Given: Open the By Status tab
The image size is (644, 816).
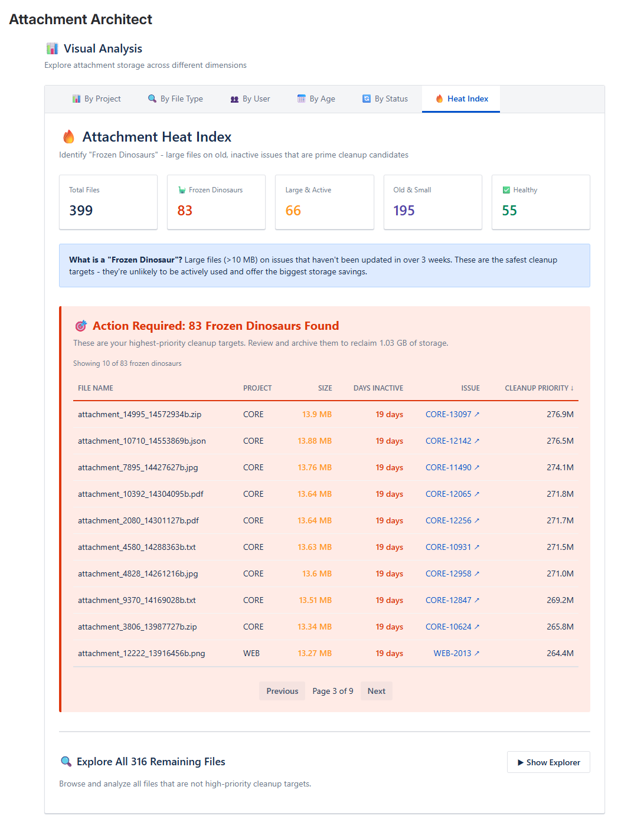Looking at the screenshot, I should click(x=385, y=99).
